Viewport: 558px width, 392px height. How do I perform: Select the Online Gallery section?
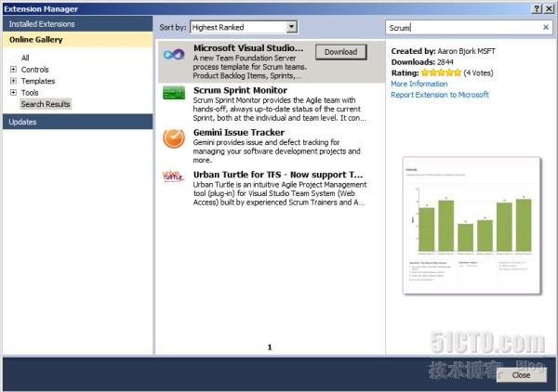pos(77,39)
